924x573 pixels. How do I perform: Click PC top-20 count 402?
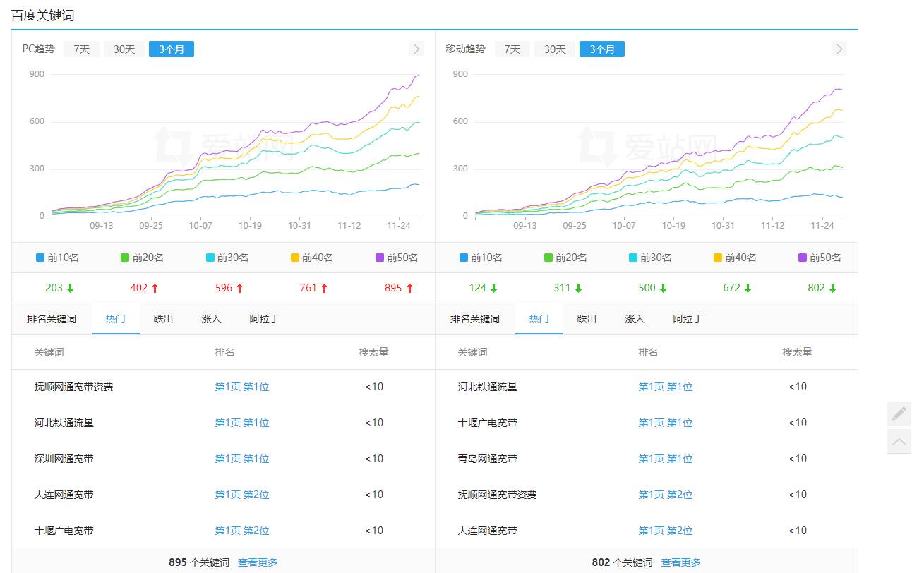tap(139, 288)
